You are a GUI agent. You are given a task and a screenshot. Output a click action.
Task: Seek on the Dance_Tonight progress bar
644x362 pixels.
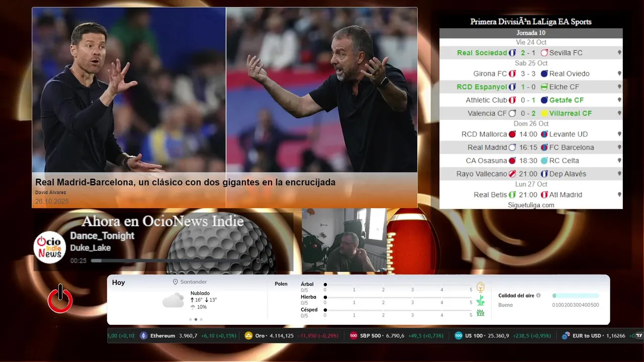coord(173,261)
